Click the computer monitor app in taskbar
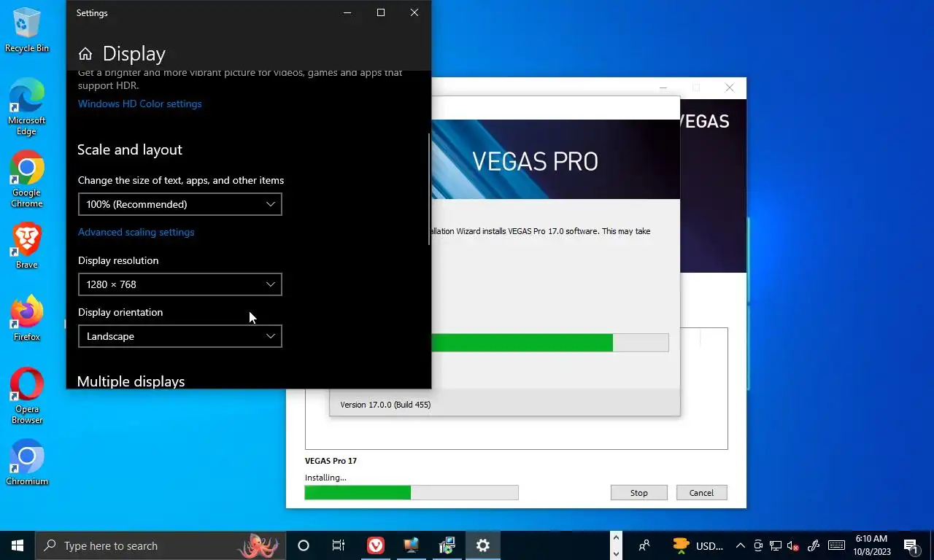This screenshot has width=934, height=560. tap(412, 545)
